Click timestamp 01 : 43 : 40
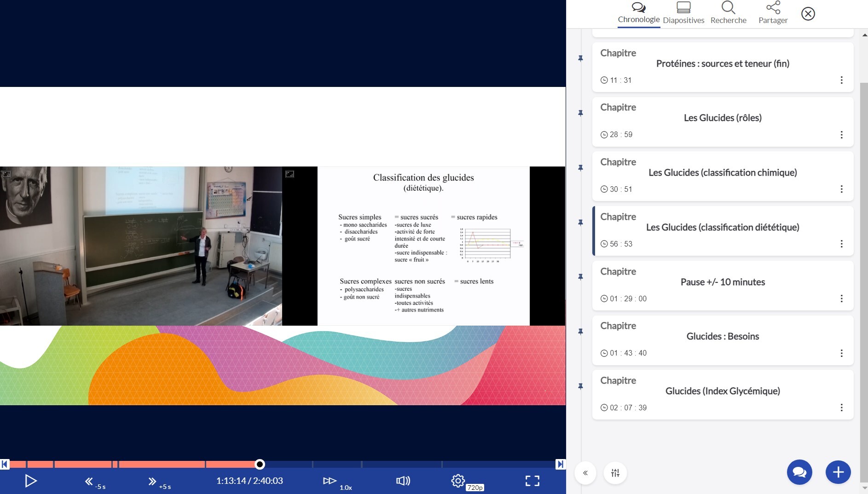Screen dimensions: 868x494 pyautogui.click(x=628, y=353)
